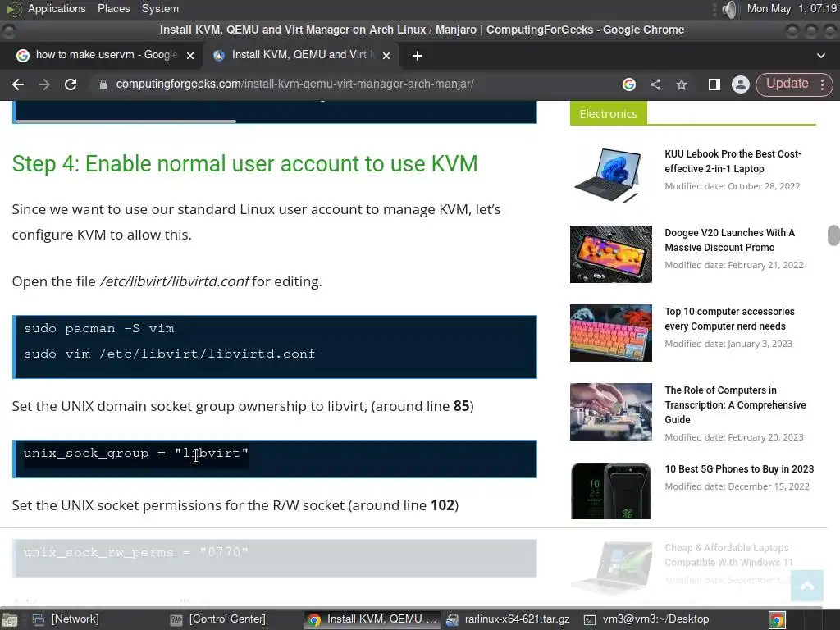Bookmark this page with the star icon
The image size is (840, 630).
[x=682, y=84]
